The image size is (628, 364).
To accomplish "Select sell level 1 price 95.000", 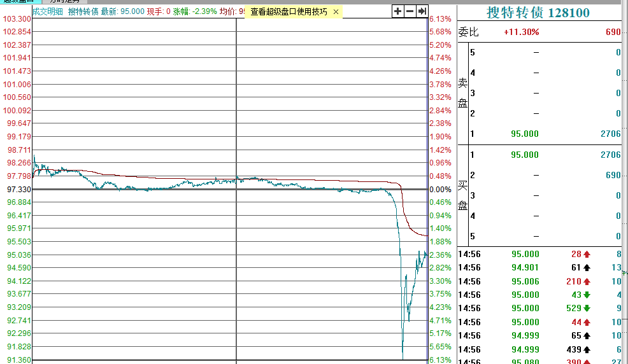I will [x=525, y=134].
